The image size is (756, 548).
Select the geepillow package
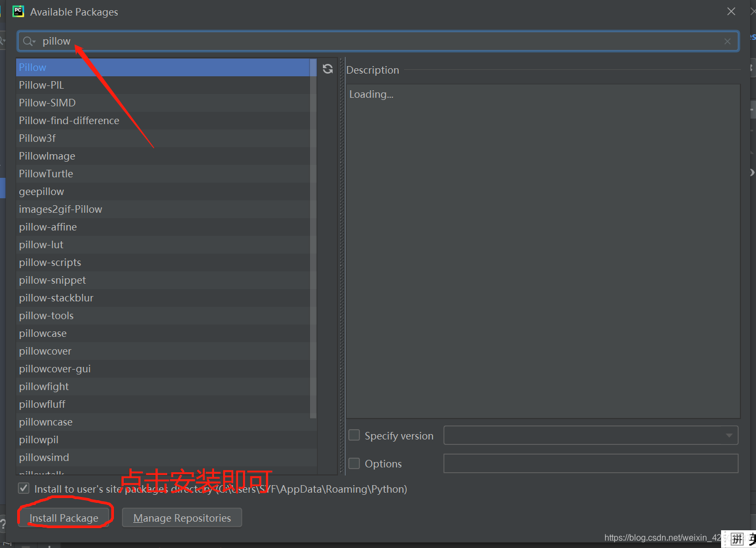click(163, 191)
